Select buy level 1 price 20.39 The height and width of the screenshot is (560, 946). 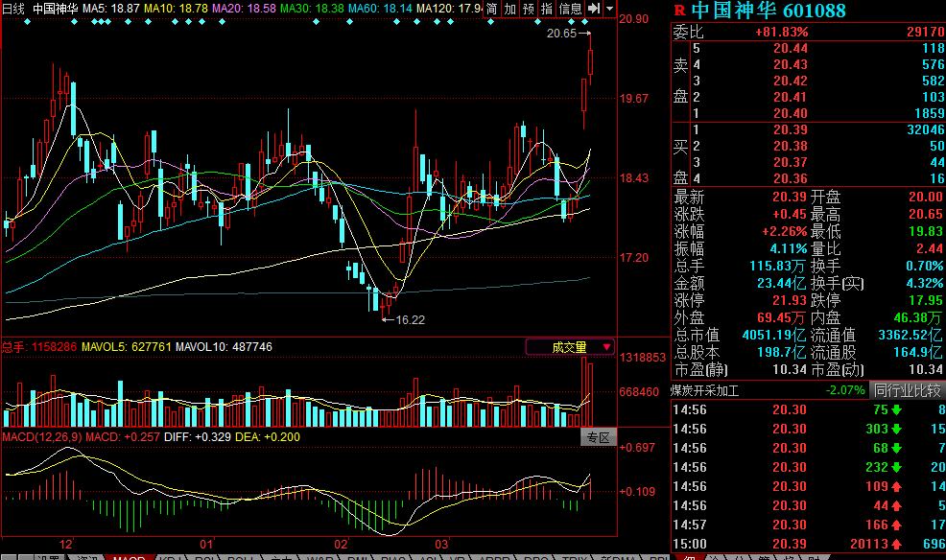[x=791, y=129]
